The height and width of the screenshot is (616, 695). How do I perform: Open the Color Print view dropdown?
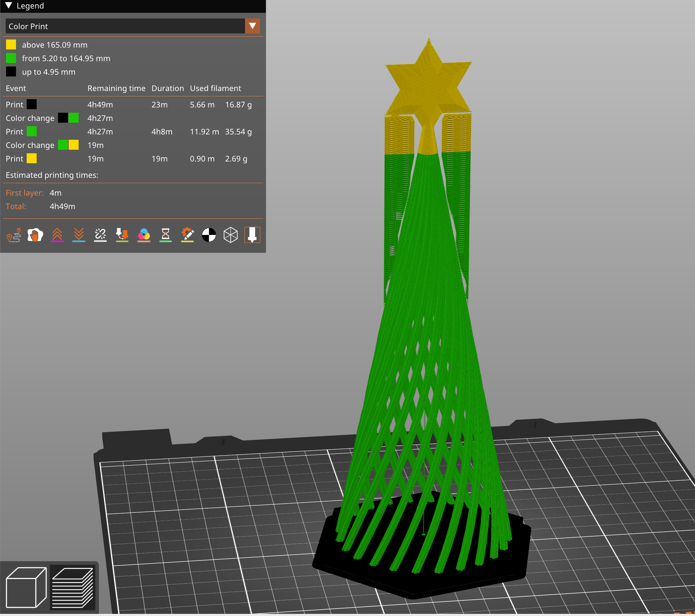125,26
